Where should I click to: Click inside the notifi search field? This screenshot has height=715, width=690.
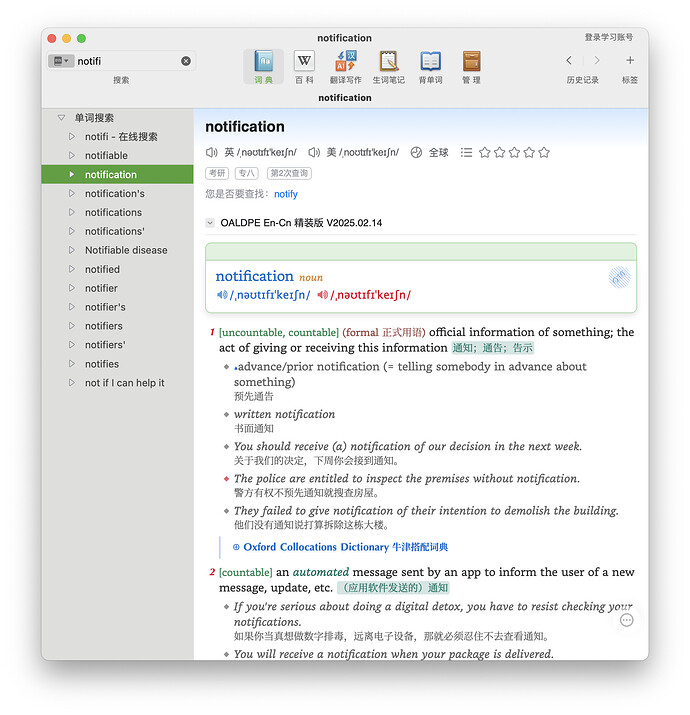128,61
